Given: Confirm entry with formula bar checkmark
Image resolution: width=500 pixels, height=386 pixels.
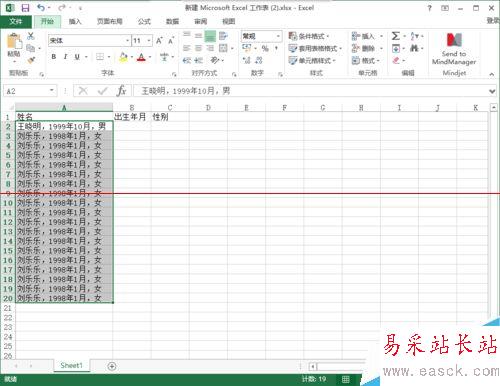Looking at the screenshot, I should (x=103, y=90).
